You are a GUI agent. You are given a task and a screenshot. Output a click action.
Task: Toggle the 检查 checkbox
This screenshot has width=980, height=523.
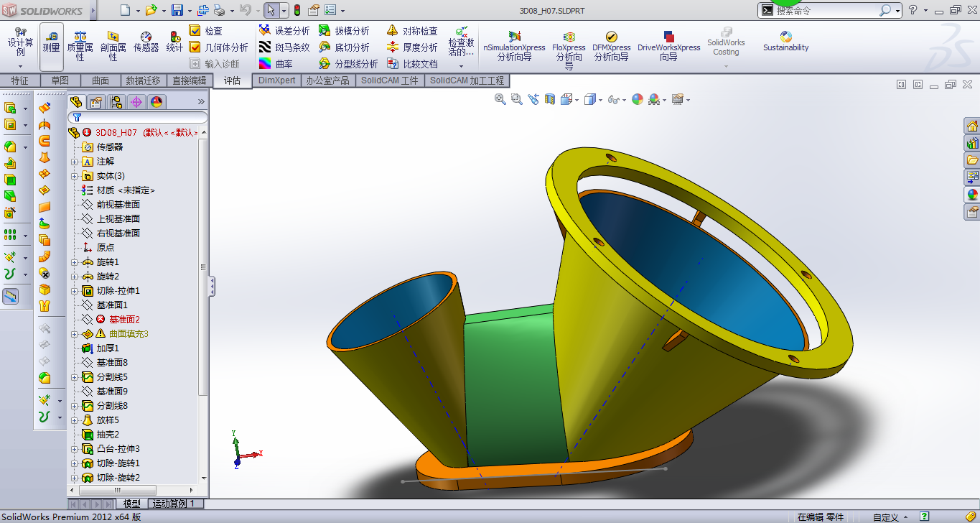pyautogui.click(x=195, y=31)
